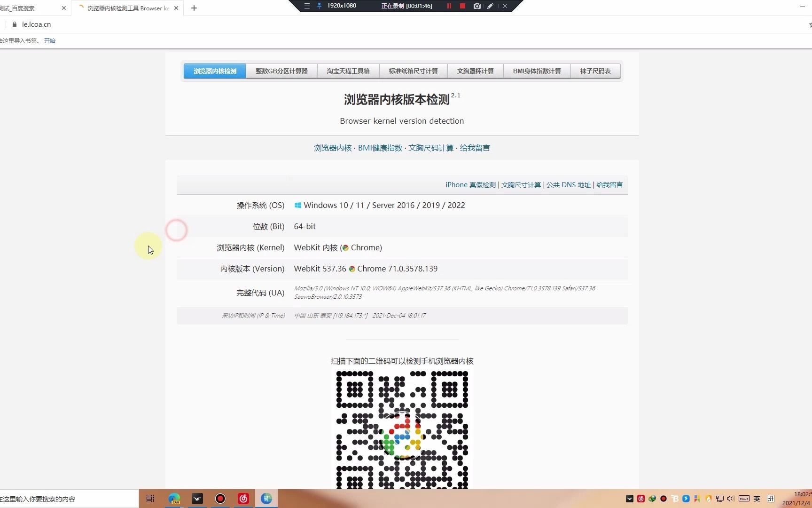Image resolution: width=812 pixels, height=508 pixels.
Task: Click the 开始 bookmark import link
Action: [x=50, y=41]
